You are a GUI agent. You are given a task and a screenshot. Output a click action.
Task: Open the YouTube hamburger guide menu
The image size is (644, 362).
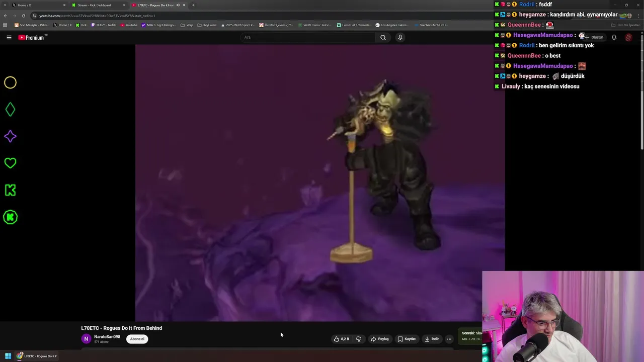pos(9,37)
